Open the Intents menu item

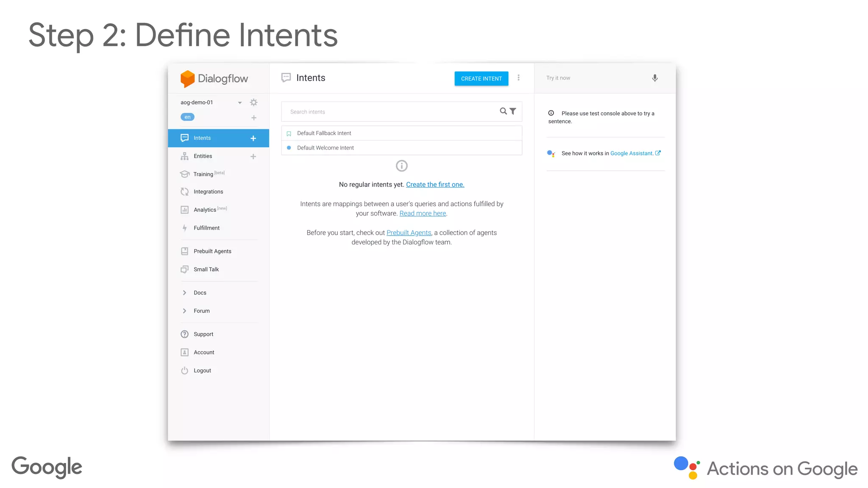pos(218,138)
